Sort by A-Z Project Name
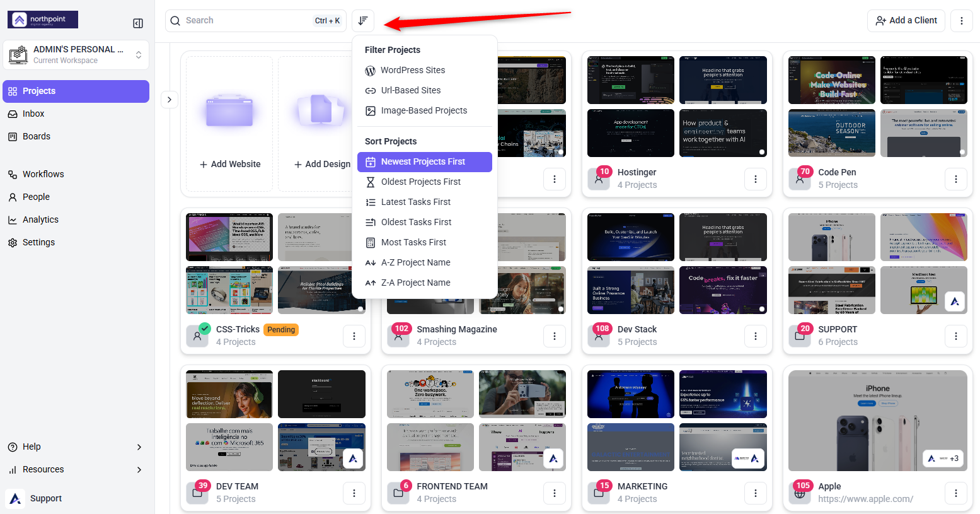The width and height of the screenshot is (980, 514). point(425,263)
